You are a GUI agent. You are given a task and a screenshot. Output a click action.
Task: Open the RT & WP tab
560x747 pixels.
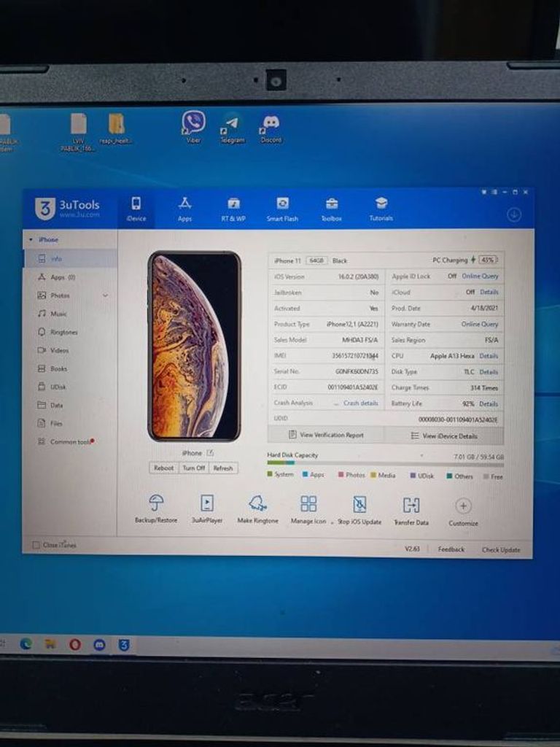[233, 209]
